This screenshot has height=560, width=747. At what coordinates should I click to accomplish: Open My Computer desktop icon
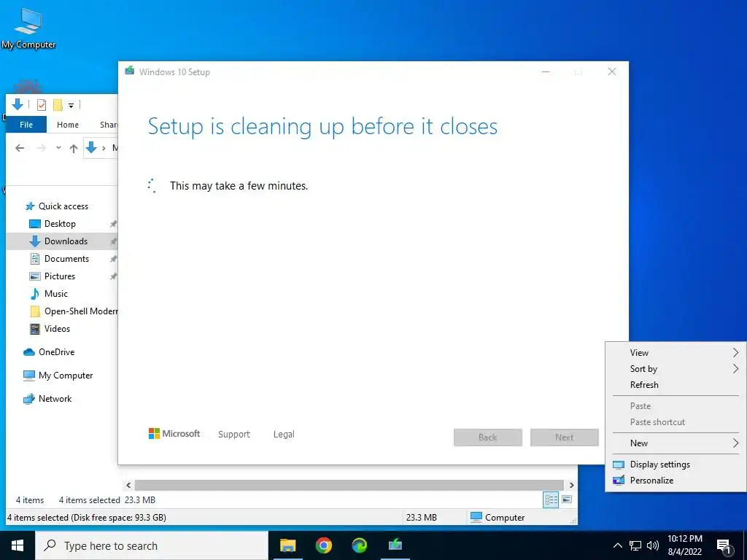pos(28,28)
